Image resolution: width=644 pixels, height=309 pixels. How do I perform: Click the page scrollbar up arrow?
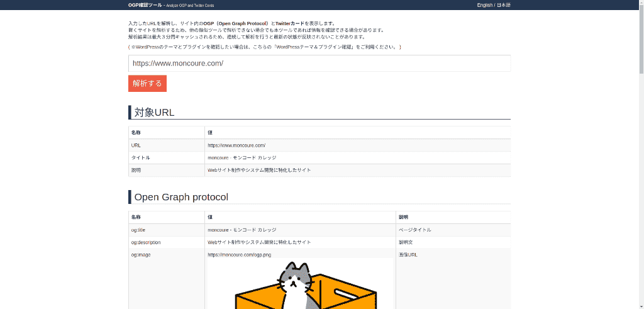point(640,3)
